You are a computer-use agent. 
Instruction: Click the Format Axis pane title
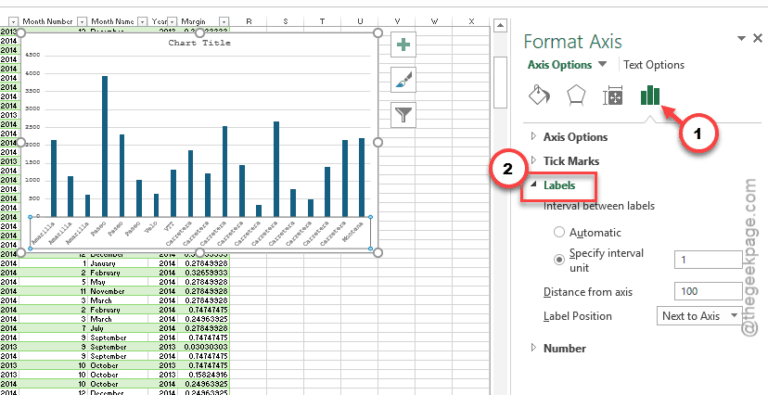pyautogui.click(x=573, y=42)
